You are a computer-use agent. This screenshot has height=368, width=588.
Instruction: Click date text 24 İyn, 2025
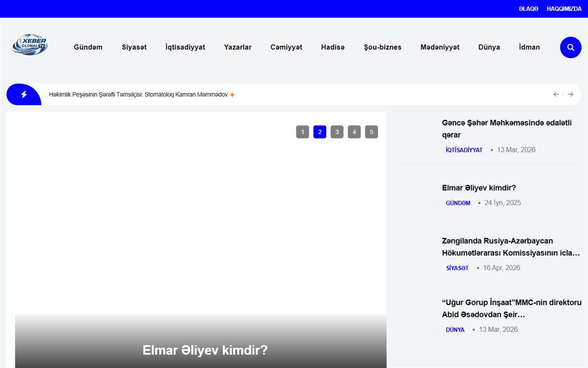[503, 203]
